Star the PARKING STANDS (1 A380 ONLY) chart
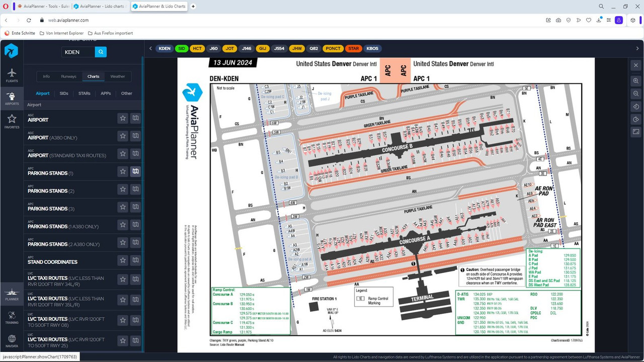This screenshot has height=362, width=644. 122,225
